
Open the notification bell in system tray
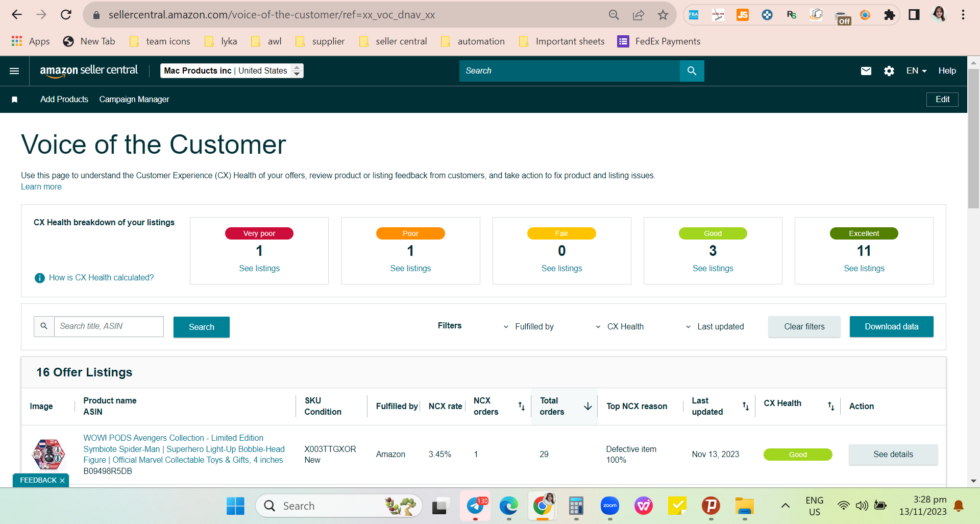[x=959, y=506]
